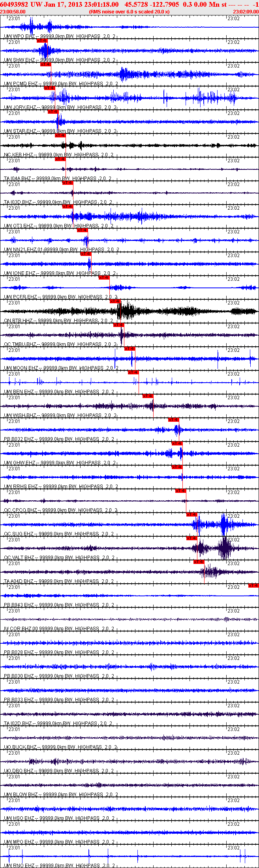The height and width of the screenshot is (868, 259).
Task: Click the event coordinates 45.5728 -122.7905
Action: click(x=152, y=4)
